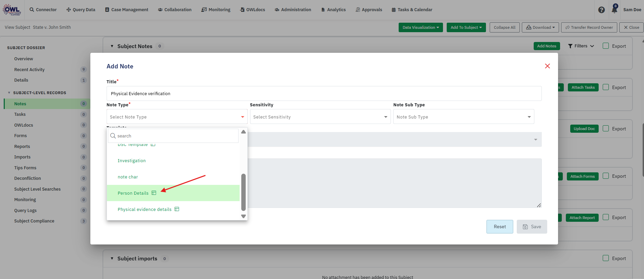This screenshot has width=644, height=279.
Task: Click Transfer Record Owner button
Action: [589, 27]
